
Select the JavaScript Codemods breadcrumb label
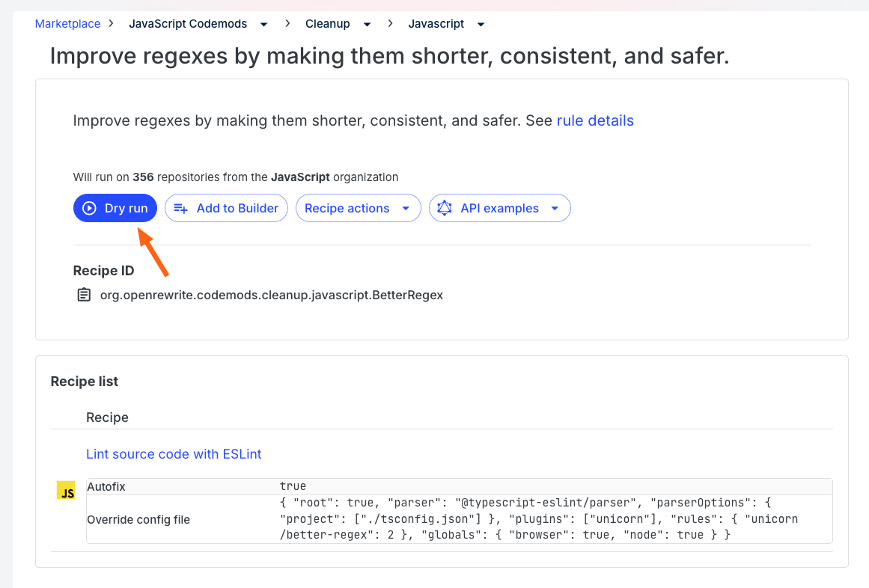pyautogui.click(x=188, y=24)
